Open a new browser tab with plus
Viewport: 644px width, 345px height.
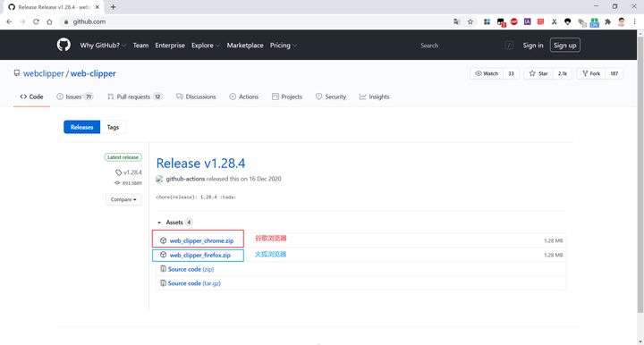113,7
